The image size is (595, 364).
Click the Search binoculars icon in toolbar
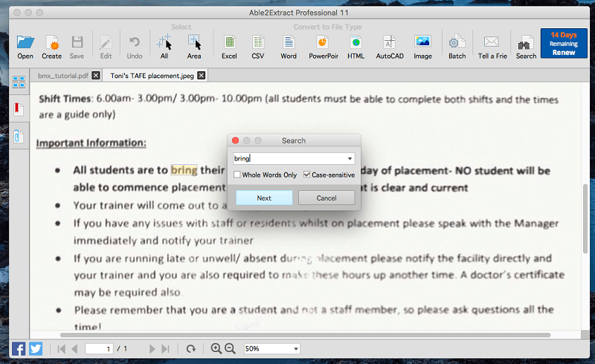(x=526, y=43)
